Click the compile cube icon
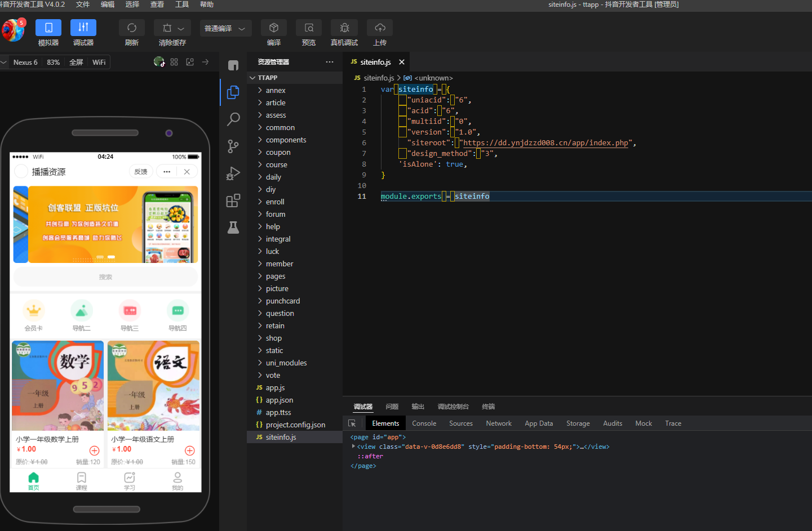The height and width of the screenshot is (531, 812). [x=274, y=28]
